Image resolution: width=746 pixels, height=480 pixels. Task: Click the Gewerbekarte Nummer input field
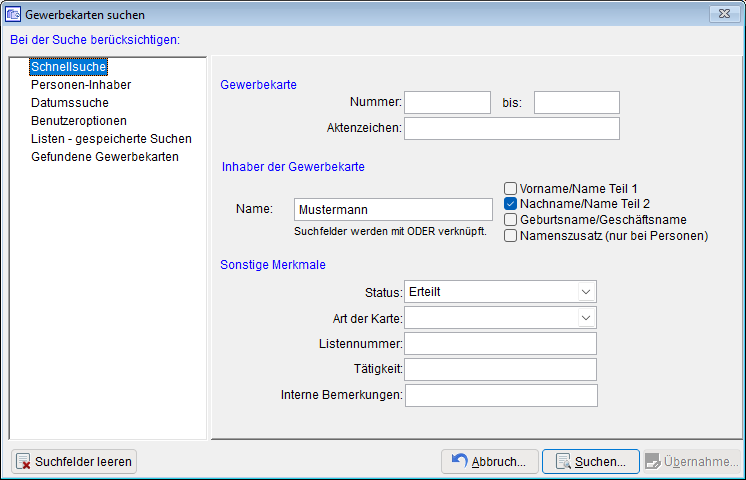(x=447, y=102)
